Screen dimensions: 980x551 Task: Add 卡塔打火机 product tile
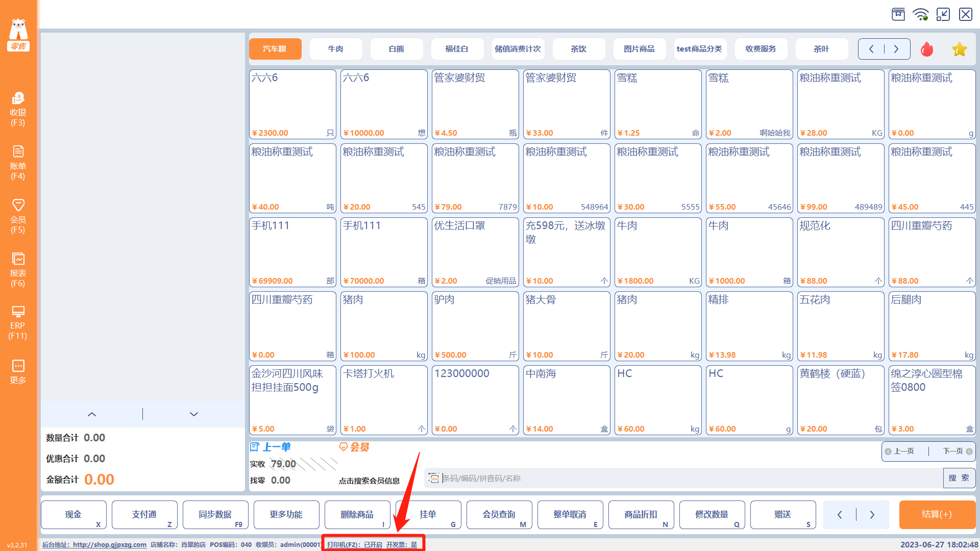click(384, 400)
